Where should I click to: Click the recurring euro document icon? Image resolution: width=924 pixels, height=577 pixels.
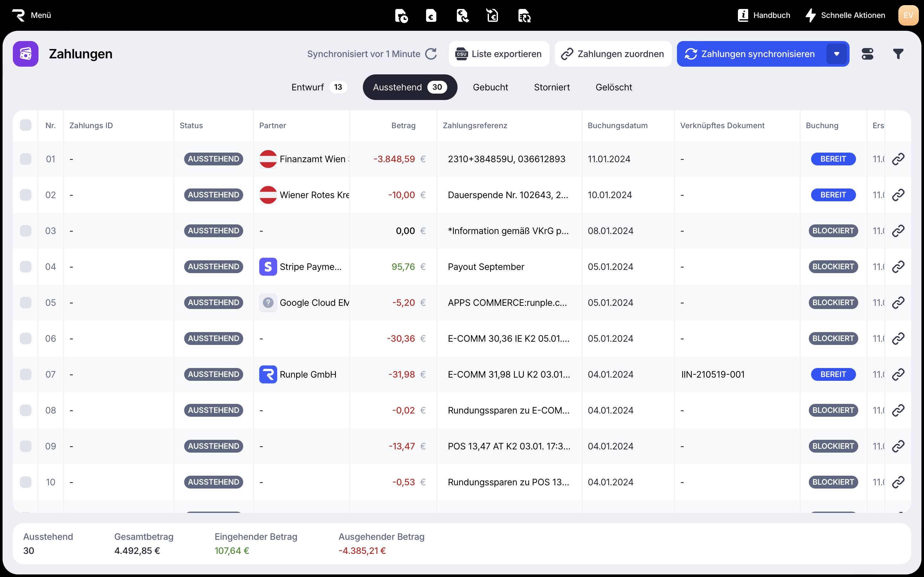[x=524, y=16]
